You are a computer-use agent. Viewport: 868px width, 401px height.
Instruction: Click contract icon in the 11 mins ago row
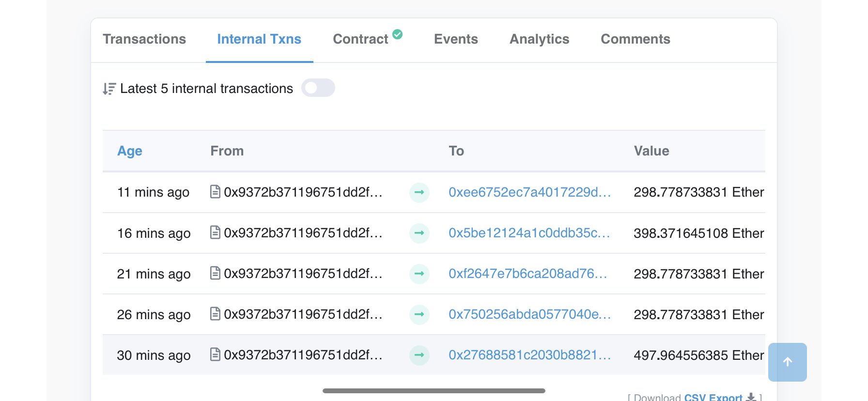215,192
